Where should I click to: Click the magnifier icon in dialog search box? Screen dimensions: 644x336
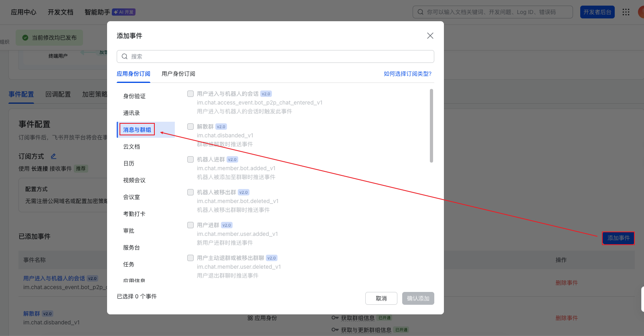point(125,56)
